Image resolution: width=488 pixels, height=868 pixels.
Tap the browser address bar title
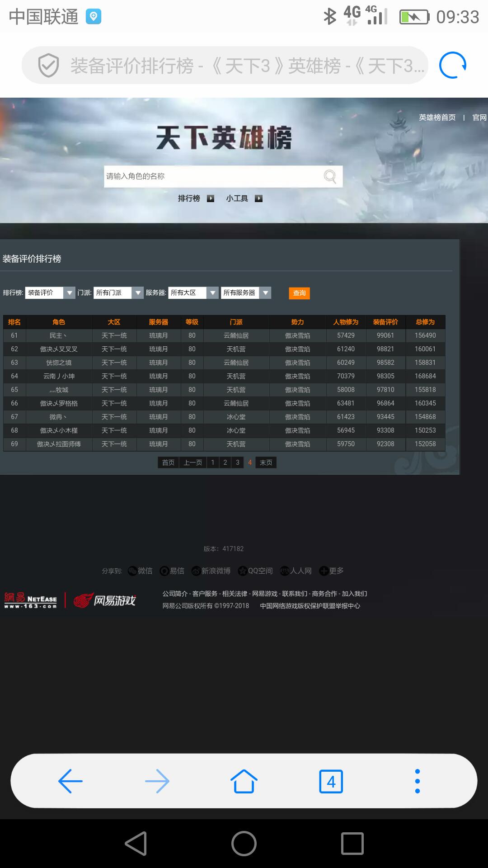click(248, 66)
